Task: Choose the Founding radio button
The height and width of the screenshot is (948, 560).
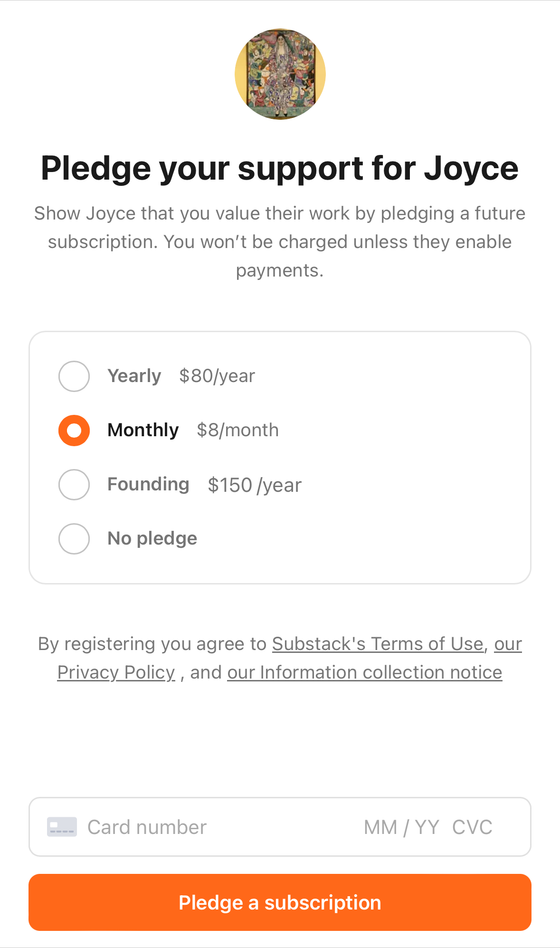Action: pyautogui.click(x=74, y=485)
